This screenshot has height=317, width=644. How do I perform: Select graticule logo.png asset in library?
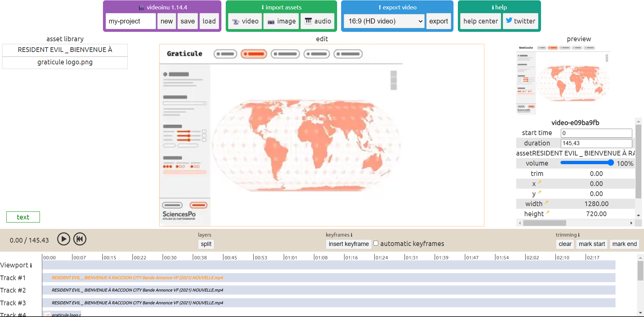65,62
